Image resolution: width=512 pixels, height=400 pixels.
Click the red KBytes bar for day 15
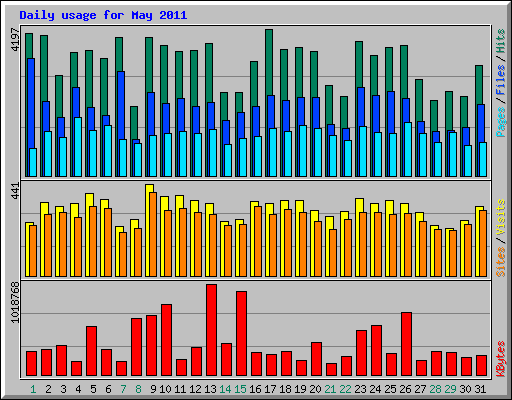pos(241,334)
